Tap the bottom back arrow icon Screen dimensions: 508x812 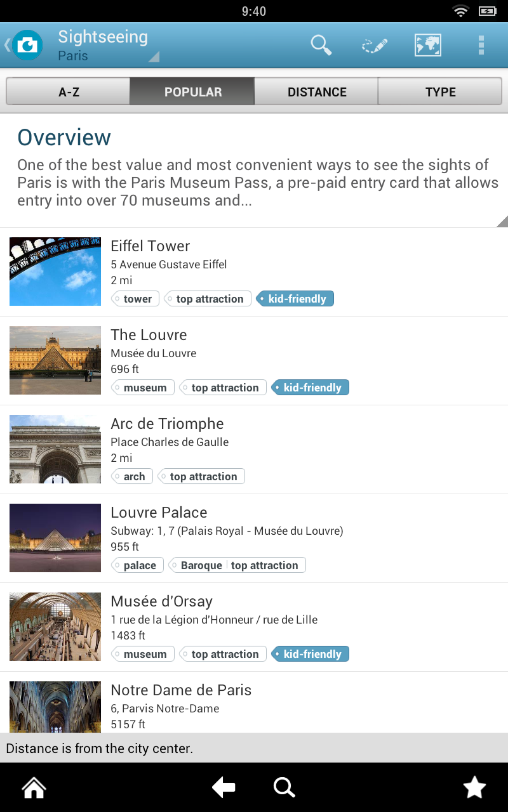tap(224, 787)
